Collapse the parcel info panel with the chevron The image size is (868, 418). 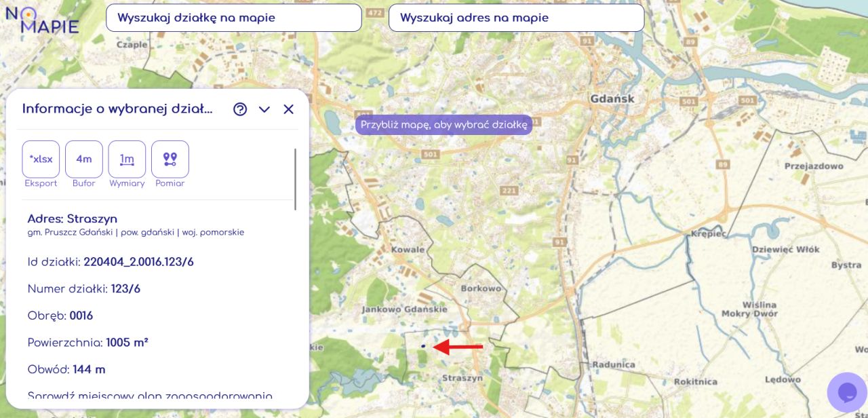pos(264,109)
